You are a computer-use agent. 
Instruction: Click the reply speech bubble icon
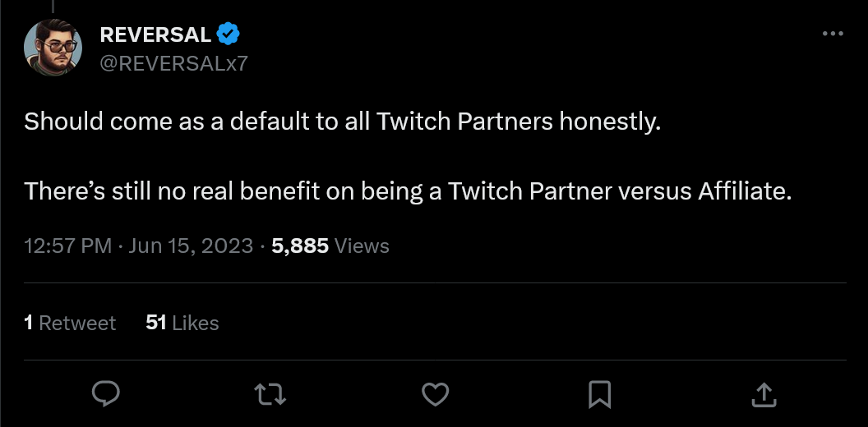[x=105, y=394]
